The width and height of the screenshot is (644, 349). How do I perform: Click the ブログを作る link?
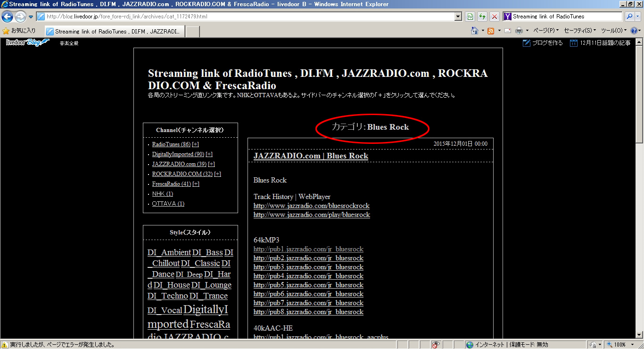[x=543, y=43]
